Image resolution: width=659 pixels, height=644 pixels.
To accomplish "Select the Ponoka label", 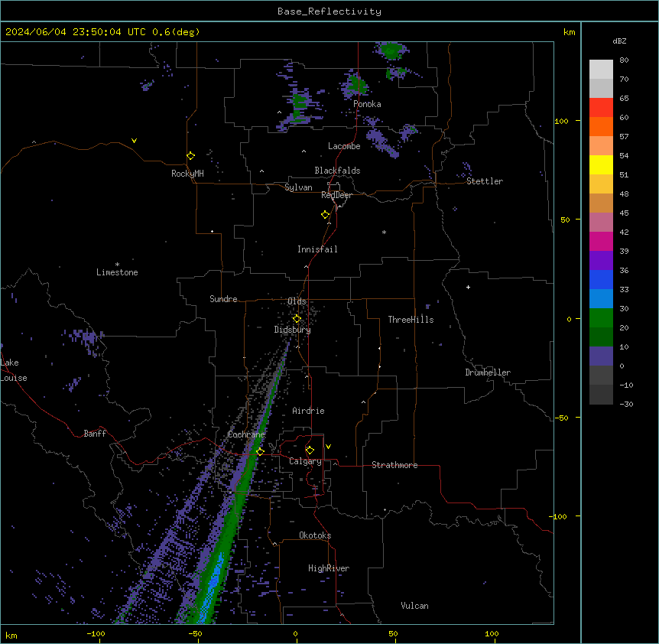I will pos(367,104).
